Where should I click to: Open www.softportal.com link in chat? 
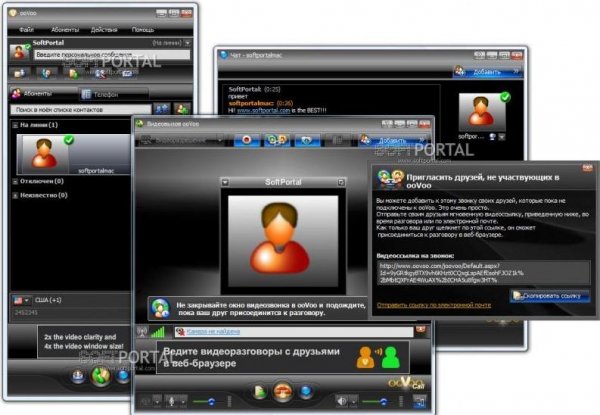tap(263, 110)
